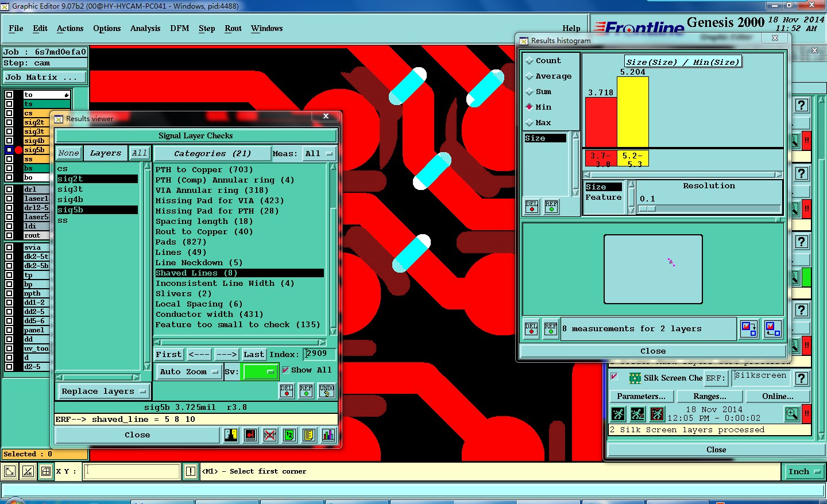
Task: Click the UNDO icon in Results viewer
Action: point(327,391)
